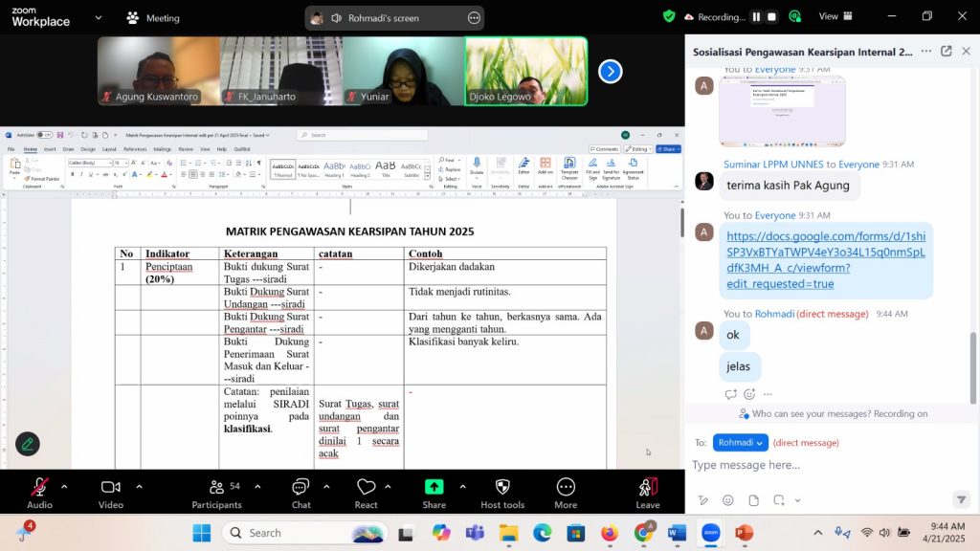
Task: Click the green Share screen icon
Action: tap(434, 487)
